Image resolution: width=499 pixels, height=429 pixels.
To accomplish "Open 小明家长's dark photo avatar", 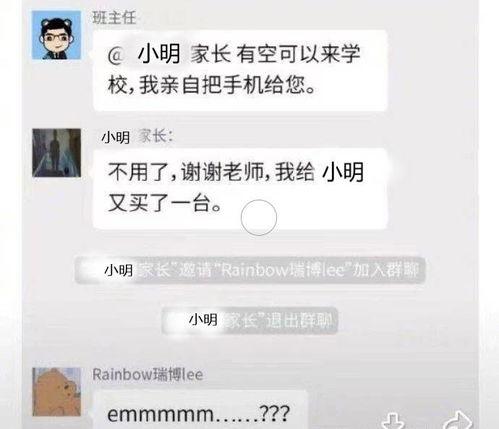I will (x=56, y=153).
